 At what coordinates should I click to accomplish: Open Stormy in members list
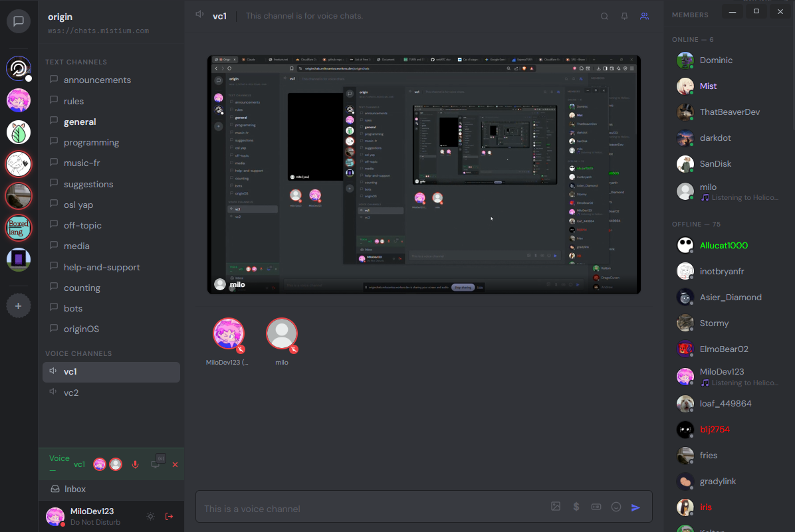tap(729, 323)
